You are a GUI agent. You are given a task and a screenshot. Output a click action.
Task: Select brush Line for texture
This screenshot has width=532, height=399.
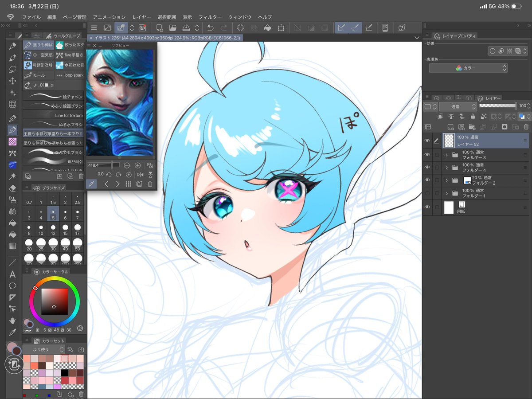coord(53,115)
